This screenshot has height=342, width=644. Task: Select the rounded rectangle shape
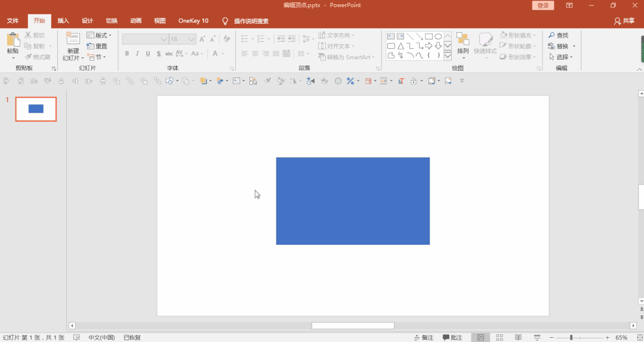click(391, 46)
